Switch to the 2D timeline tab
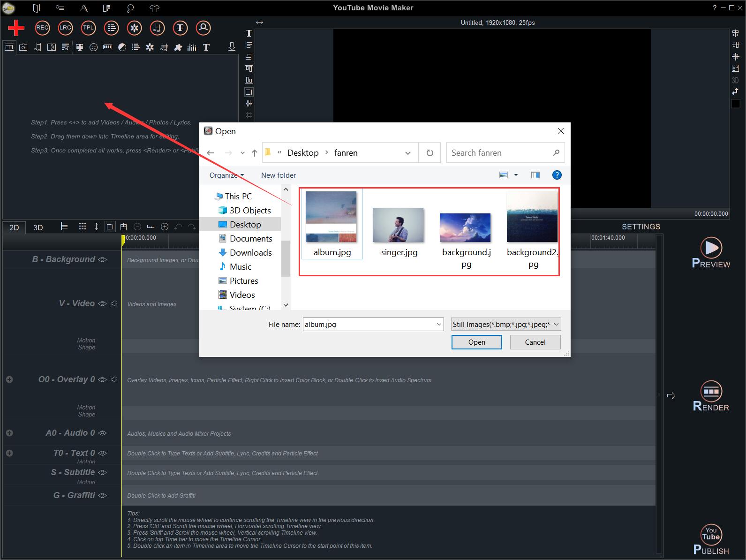This screenshot has height=560, width=746. tap(14, 227)
